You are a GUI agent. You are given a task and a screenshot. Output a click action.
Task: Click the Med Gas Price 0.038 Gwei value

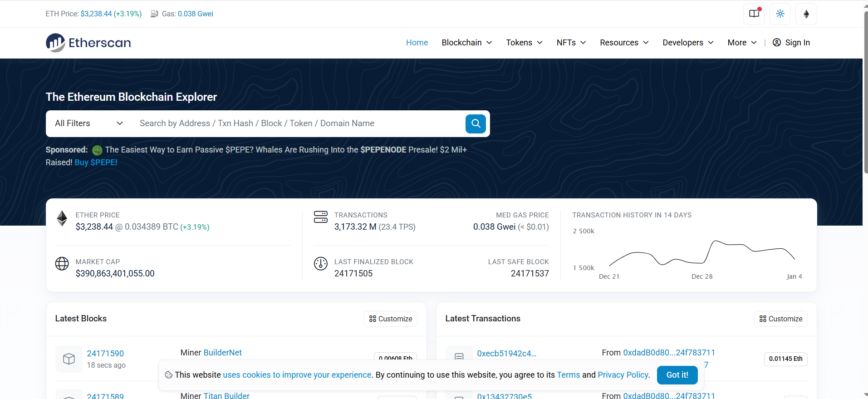pyautogui.click(x=494, y=227)
